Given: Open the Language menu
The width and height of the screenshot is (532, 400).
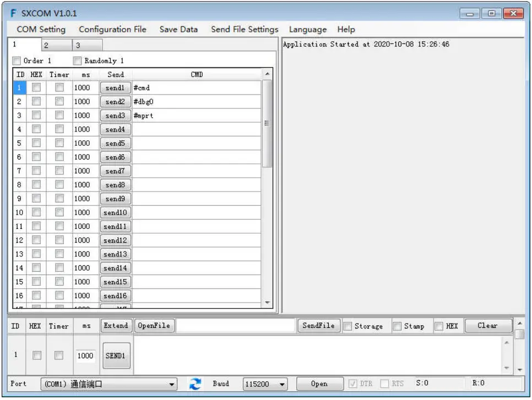Looking at the screenshot, I should tap(307, 30).
